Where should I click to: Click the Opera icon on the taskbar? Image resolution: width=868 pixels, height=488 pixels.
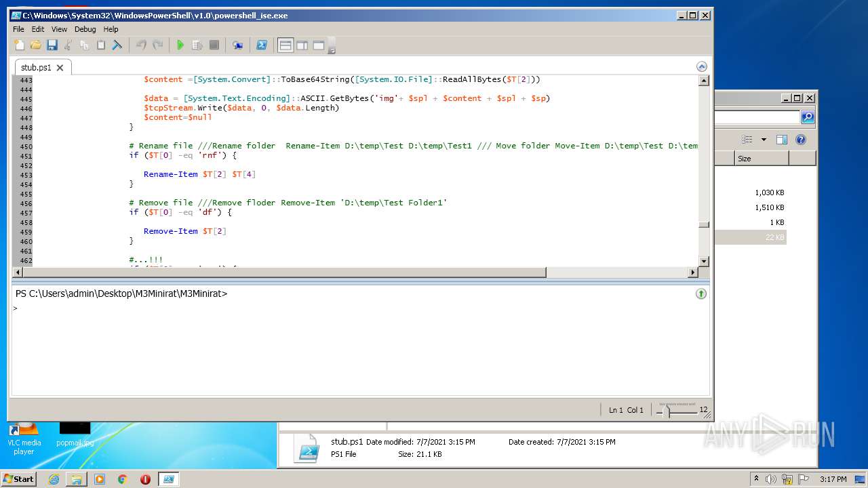(145, 479)
